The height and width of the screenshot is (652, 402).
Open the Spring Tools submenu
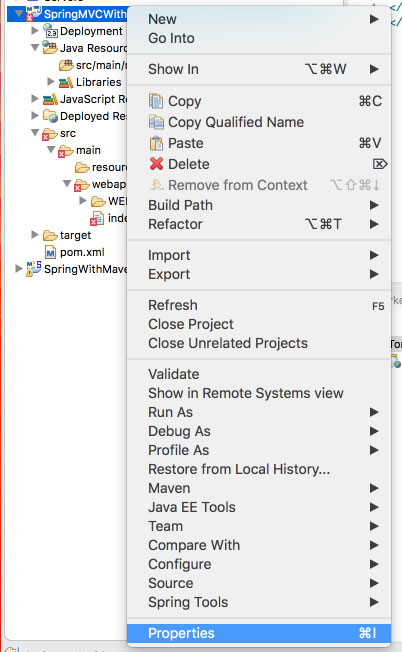[259, 602]
